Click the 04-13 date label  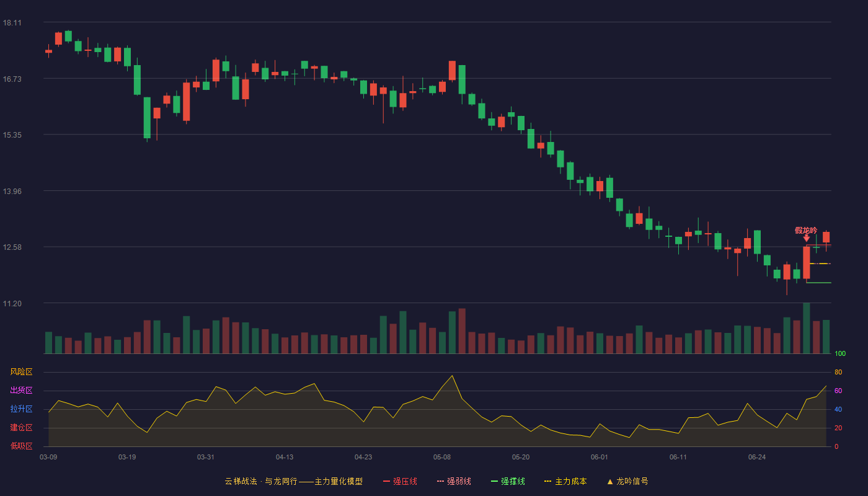coord(285,457)
